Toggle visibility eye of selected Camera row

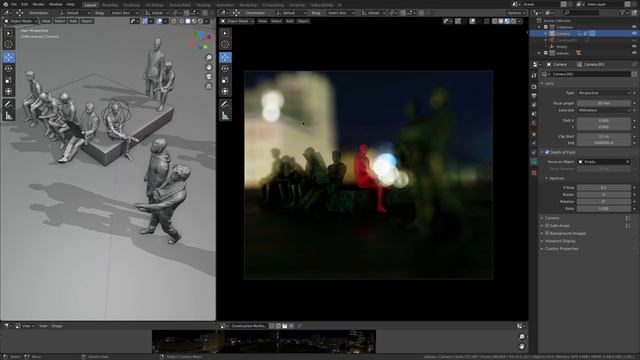pos(634,33)
